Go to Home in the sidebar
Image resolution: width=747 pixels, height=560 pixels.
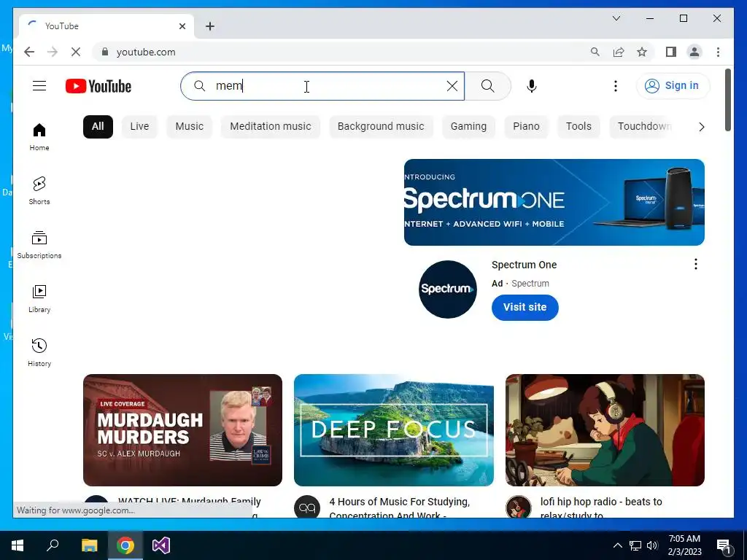[x=39, y=137]
